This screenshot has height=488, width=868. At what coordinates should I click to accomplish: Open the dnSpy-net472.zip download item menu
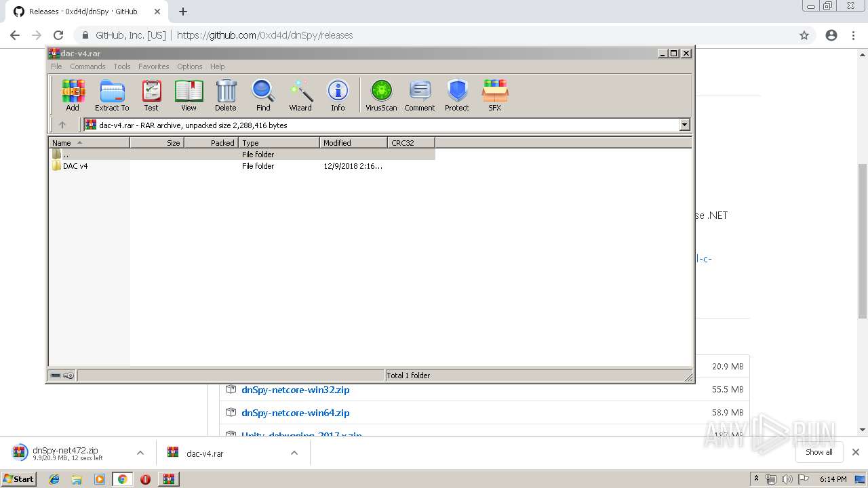[x=140, y=453]
